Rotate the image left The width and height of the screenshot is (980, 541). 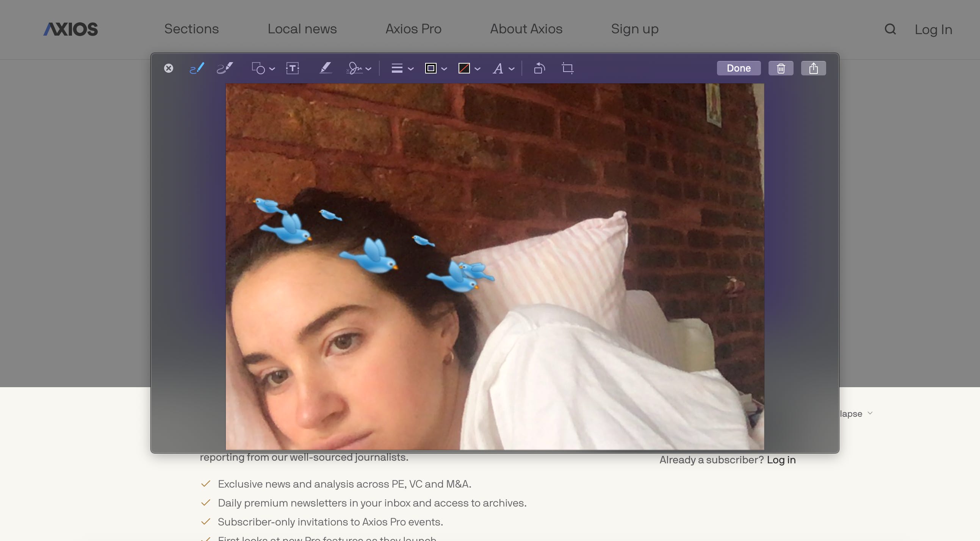(540, 69)
